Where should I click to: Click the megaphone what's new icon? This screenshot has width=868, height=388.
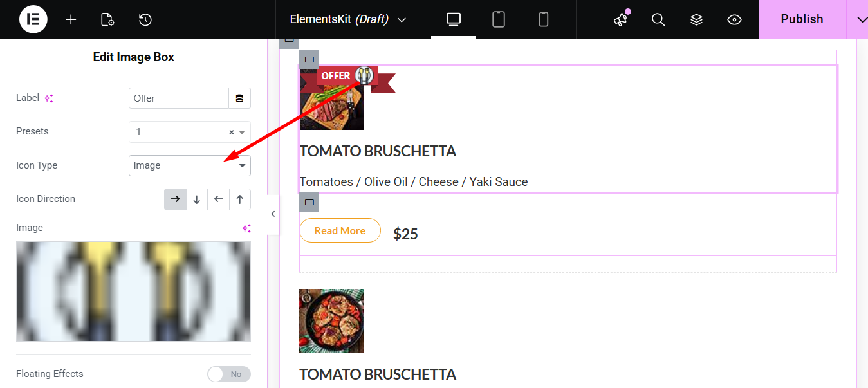click(x=620, y=19)
